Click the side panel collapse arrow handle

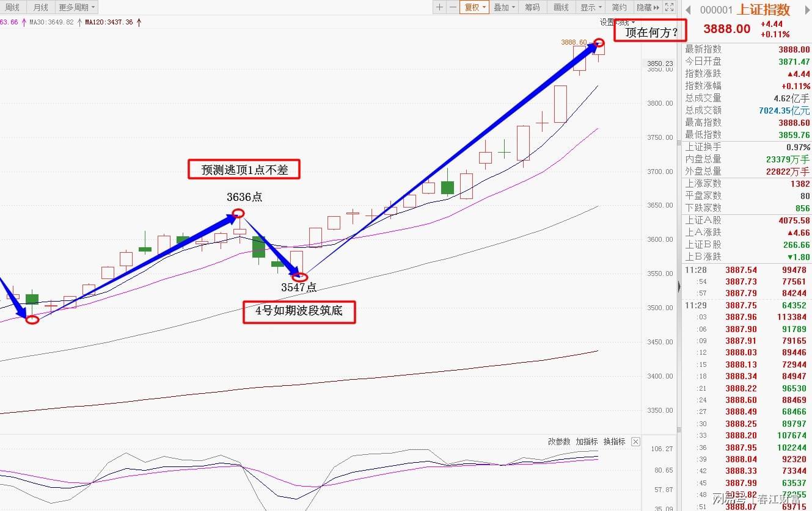(679, 286)
